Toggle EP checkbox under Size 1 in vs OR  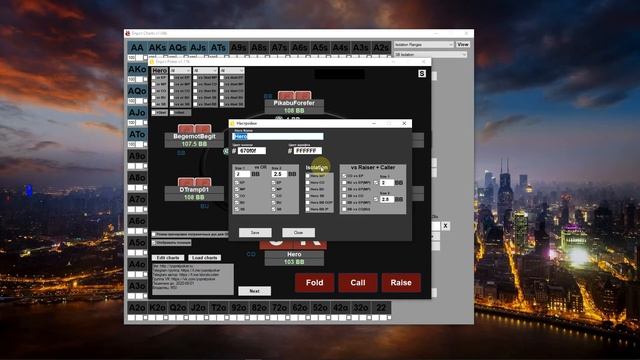pyautogui.click(x=237, y=182)
